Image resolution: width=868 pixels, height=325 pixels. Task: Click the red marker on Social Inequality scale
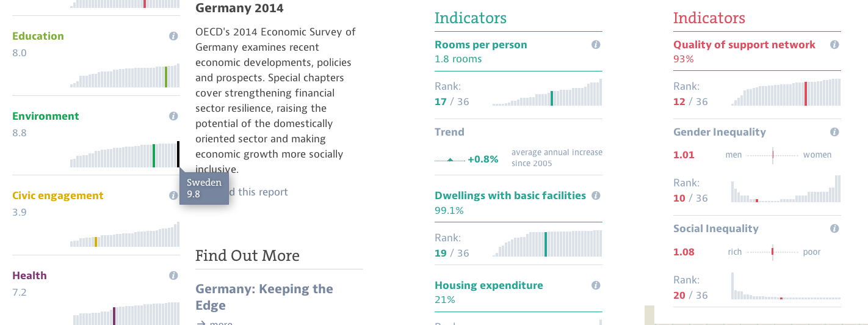pos(772,252)
